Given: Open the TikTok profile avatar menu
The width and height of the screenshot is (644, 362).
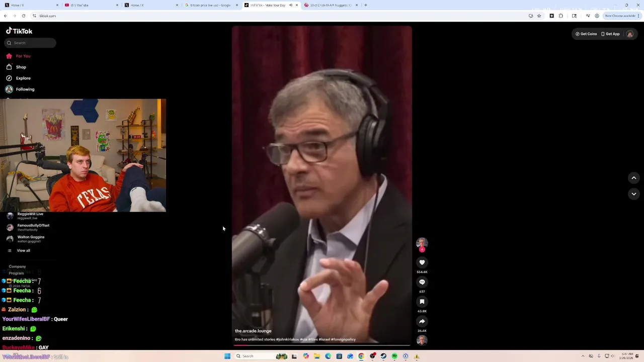Looking at the screenshot, I should click(629, 34).
